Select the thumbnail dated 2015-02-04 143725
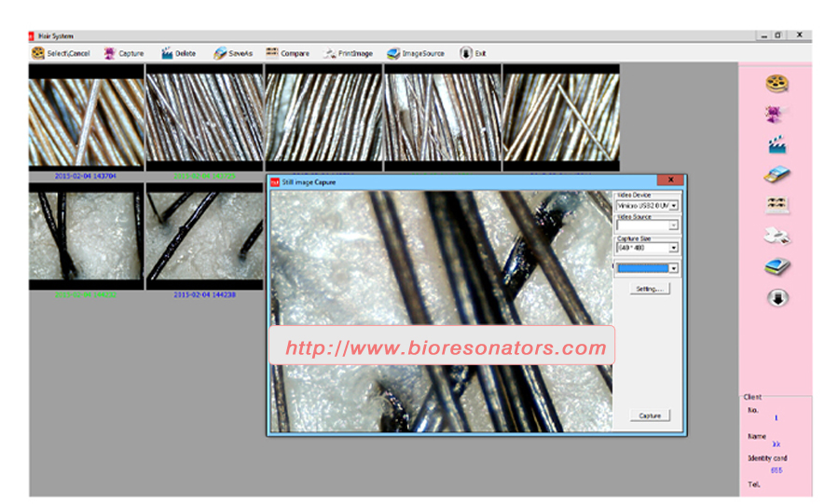This screenshot has width=839, height=504. pos(204,118)
